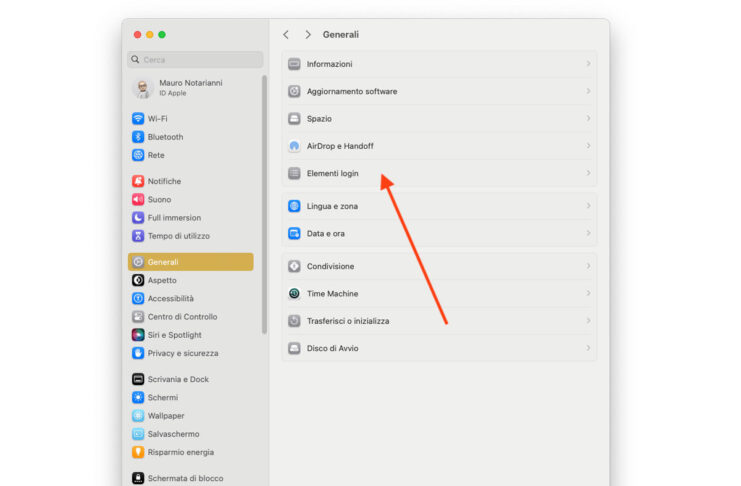Click the Full immersion moon icon

click(138, 217)
